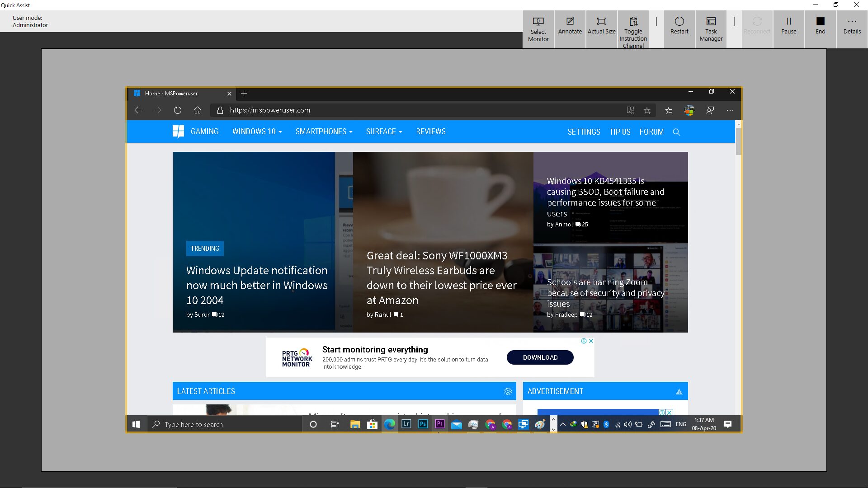Open site SETTINGS link
The height and width of the screenshot is (488, 868).
click(584, 132)
